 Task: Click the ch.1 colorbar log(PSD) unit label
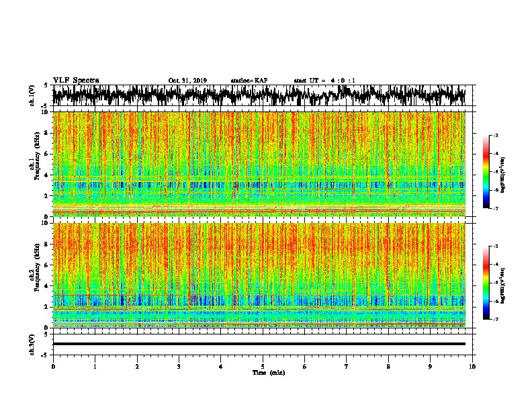coord(503,175)
